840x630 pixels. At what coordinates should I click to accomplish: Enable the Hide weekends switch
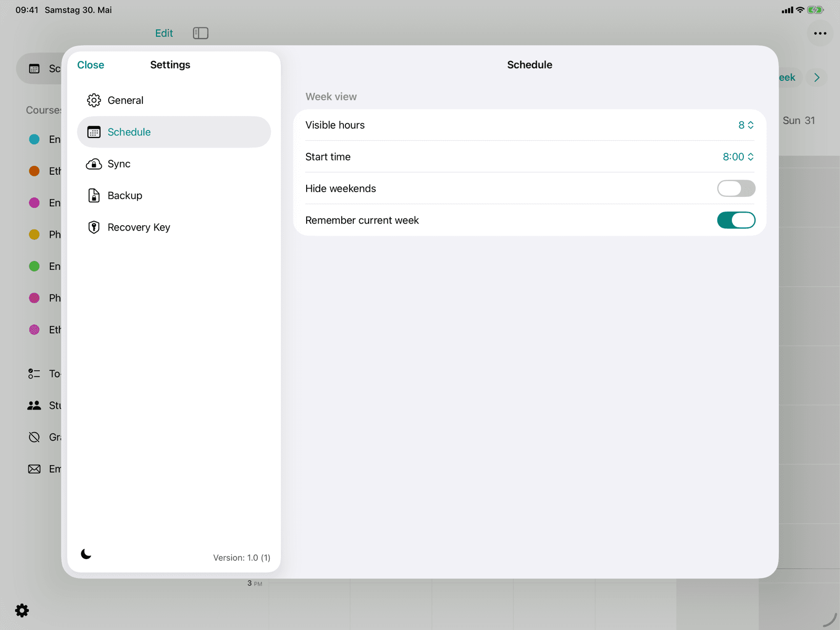pyautogui.click(x=736, y=188)
